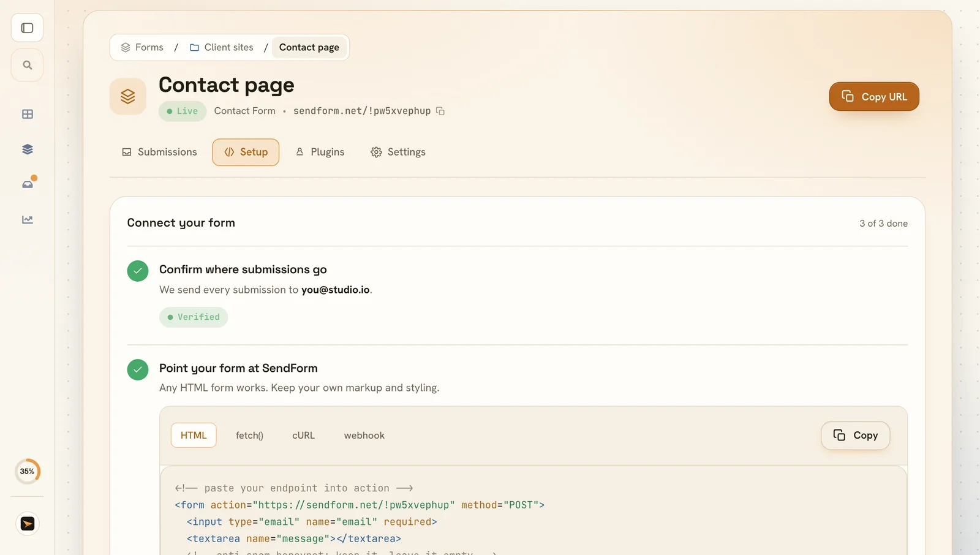Click the '3 of 3 done' progress text
980x555 pixels.
click(883, 224)
